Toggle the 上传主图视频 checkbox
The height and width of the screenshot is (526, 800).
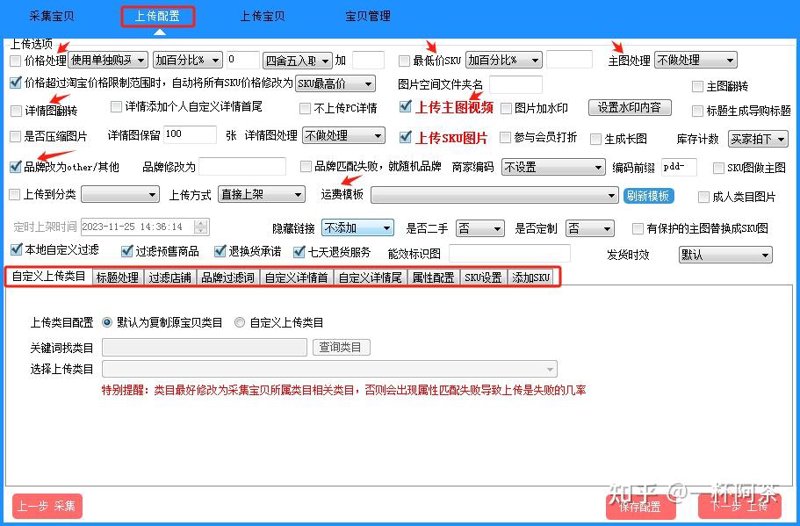pyautogui.click(x=406, y=106)
